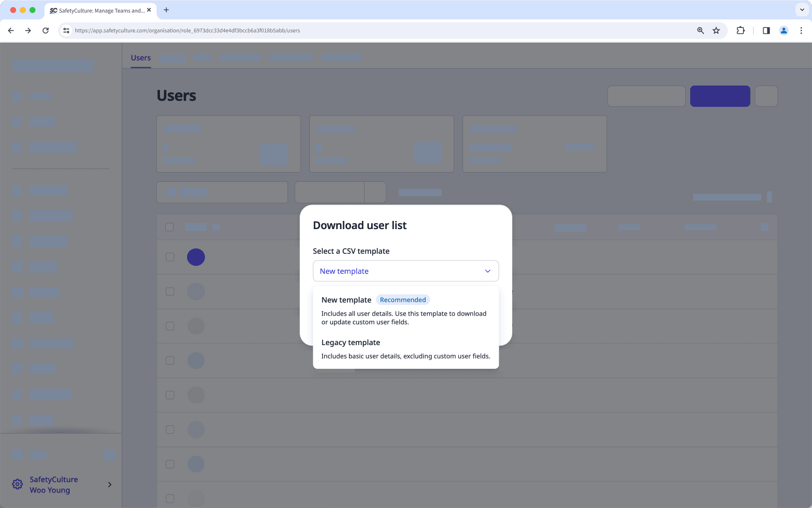This screenshot has height=508, width=812.
Task: Expand the SafetyCulture Woo Young account chevron
Action: [x=110, y=484]
